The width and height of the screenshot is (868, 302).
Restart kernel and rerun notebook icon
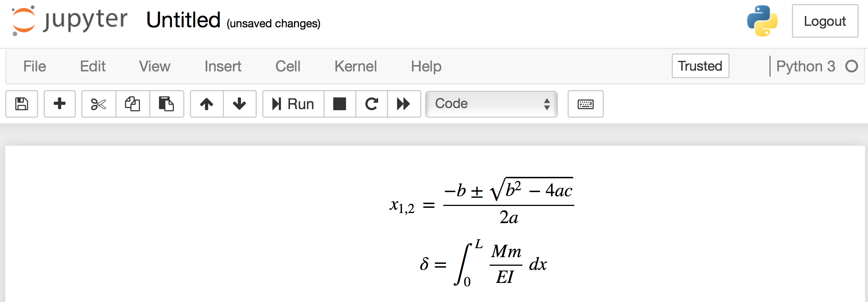[x=404, y=104]
